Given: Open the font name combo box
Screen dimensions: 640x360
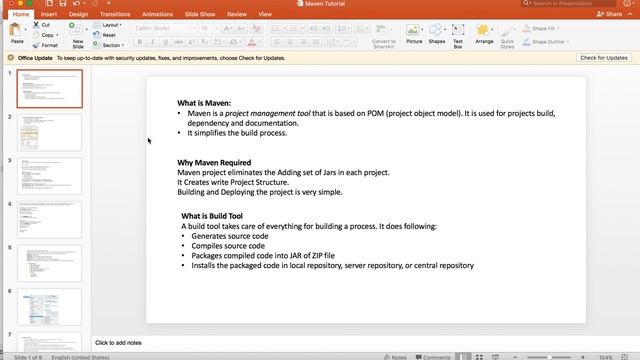Looking at the screenshot, I should click(x=165, y=28).
